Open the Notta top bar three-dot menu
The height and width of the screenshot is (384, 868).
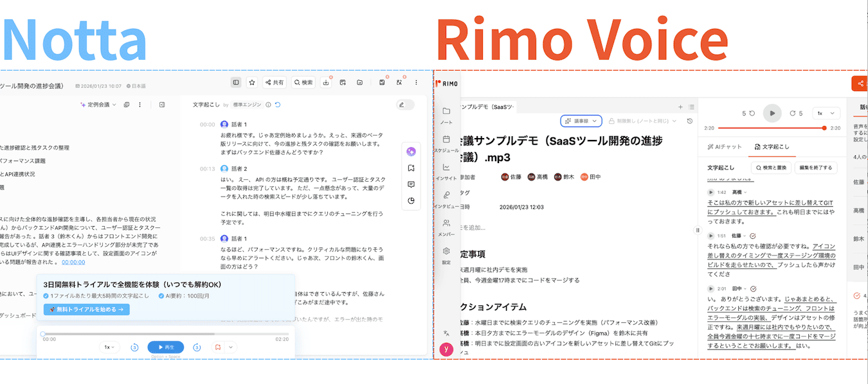pyautogui.click(x=416, y=82)
